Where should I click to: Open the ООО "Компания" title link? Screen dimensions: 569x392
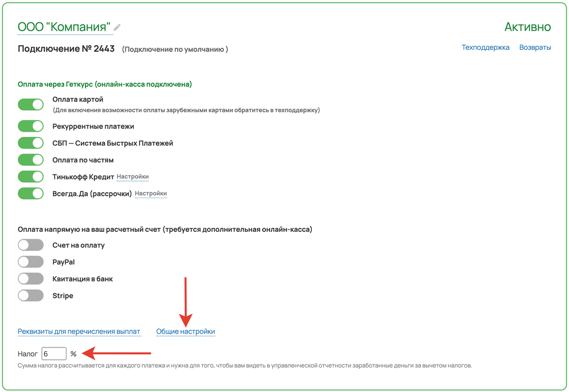(x=64, y=27)
